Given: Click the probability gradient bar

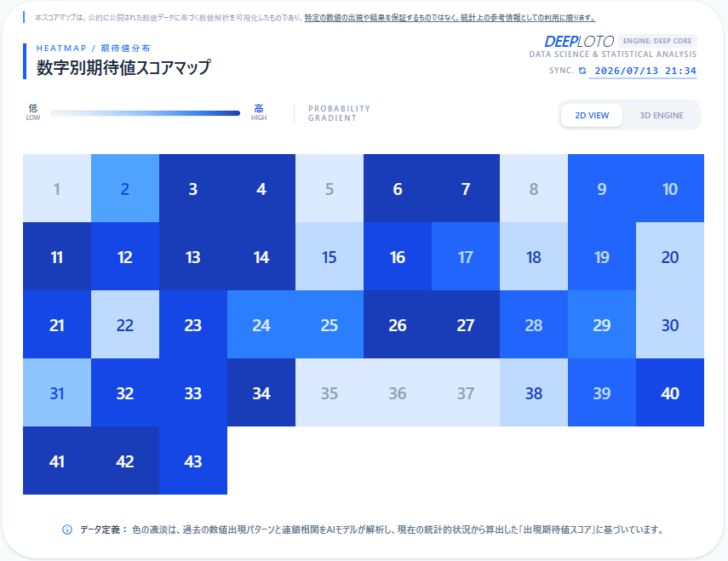Looking at the screenshot, I should (145, 113).
